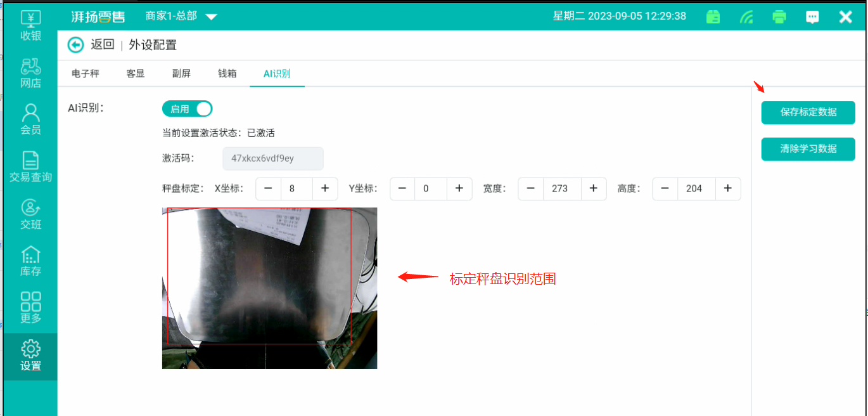Click the date time text 2023-09-05 12:29:38
Screen dimensions: 868x416
point(637,16)
